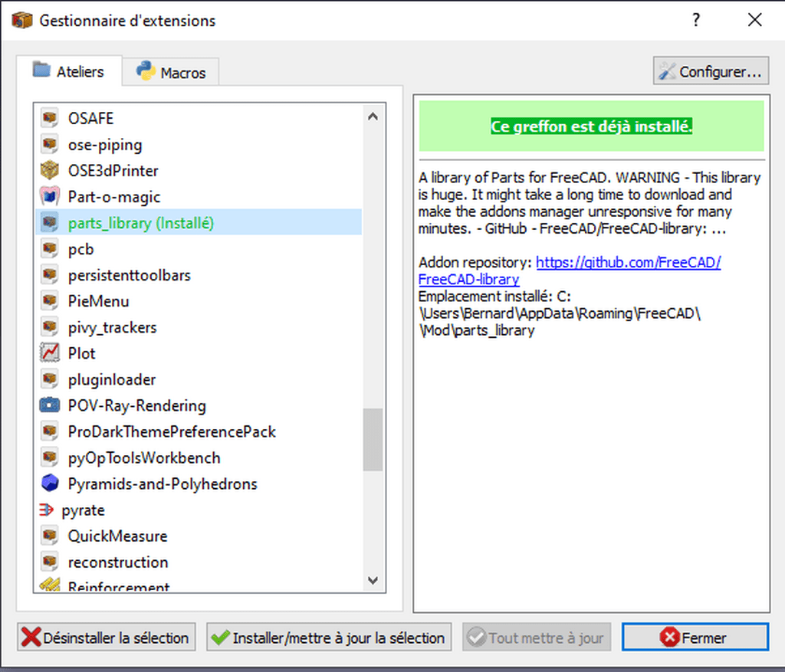Click the Tout mettre à jour button
Image resolution: width=785 pixels, height=672 pixels.
pyautogui.click(x=537, y=637)
